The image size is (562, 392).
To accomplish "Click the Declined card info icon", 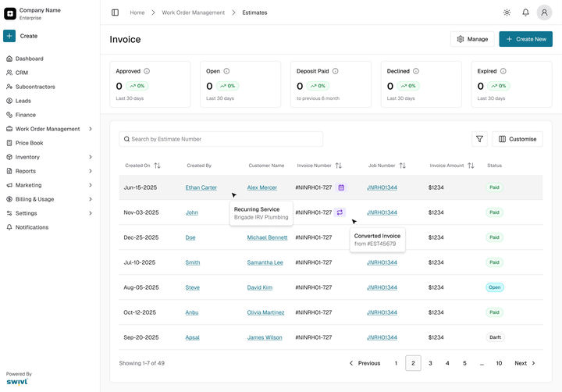I will pyautogui.click(x=416, y=71).
